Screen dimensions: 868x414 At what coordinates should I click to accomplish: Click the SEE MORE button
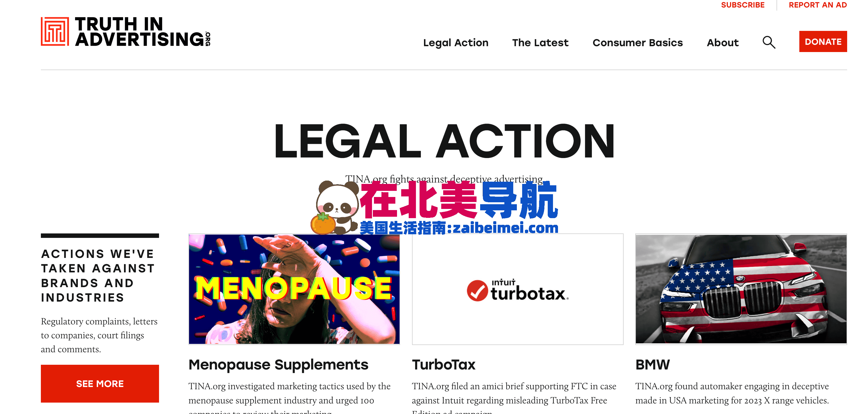pyautogui.click(x=100, y=384)
